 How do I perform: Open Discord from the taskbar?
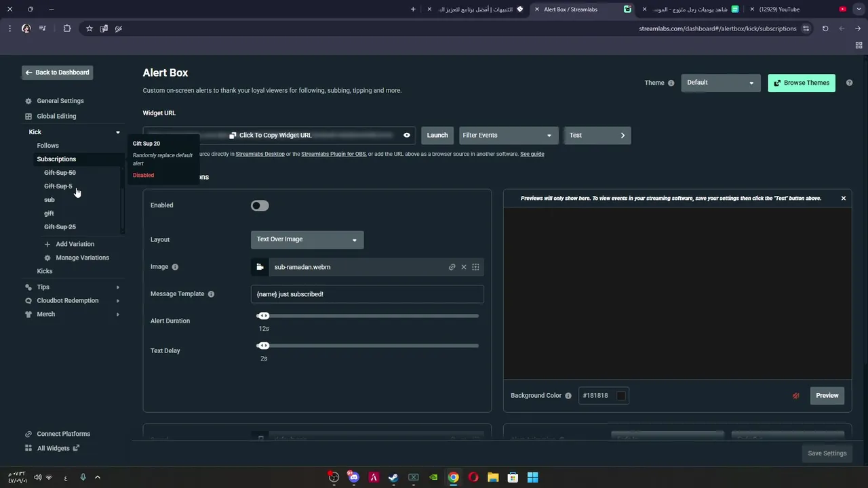pos(353,477)
